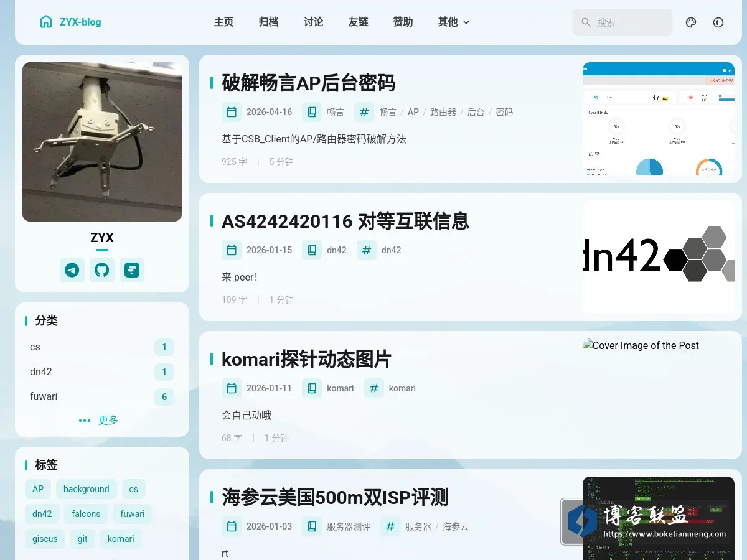Open post 破解畅言AP后台密码
Image resolution: width=747 pixels, height=560 pixels.
tap(309, 83)
